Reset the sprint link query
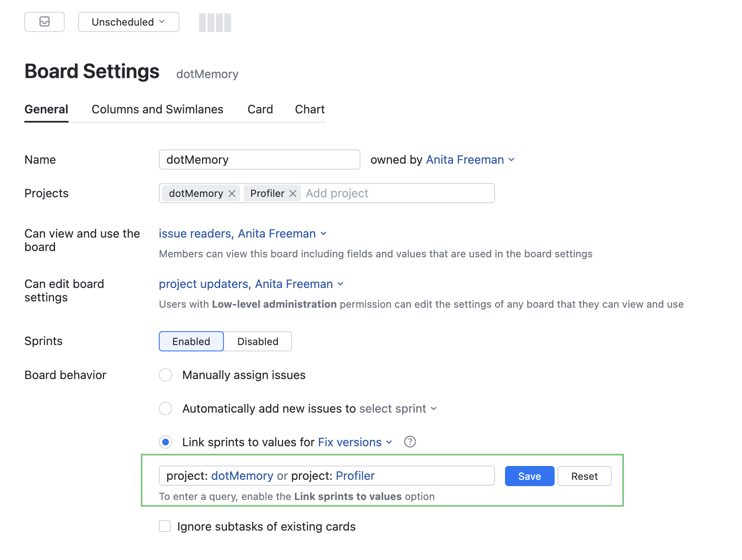This screenshot has width=742, height=560. tap(584, 476)
